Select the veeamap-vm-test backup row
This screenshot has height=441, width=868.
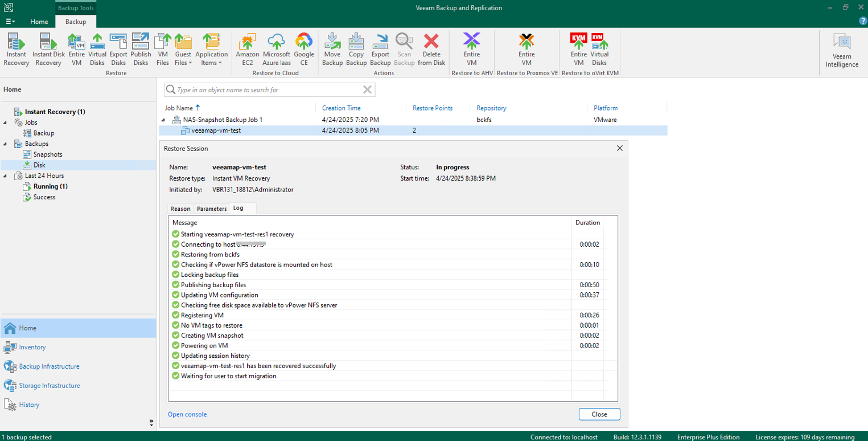[x=413, y=130]
